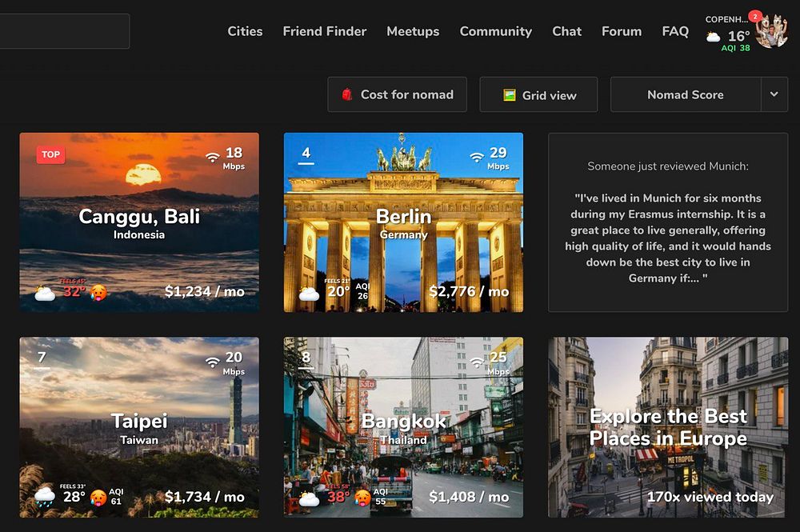Image resolution: width=800 pixels, height=532 pixels.
Task: Click the Copenhagen cloud weather icon in header
Action: point(713,36)
